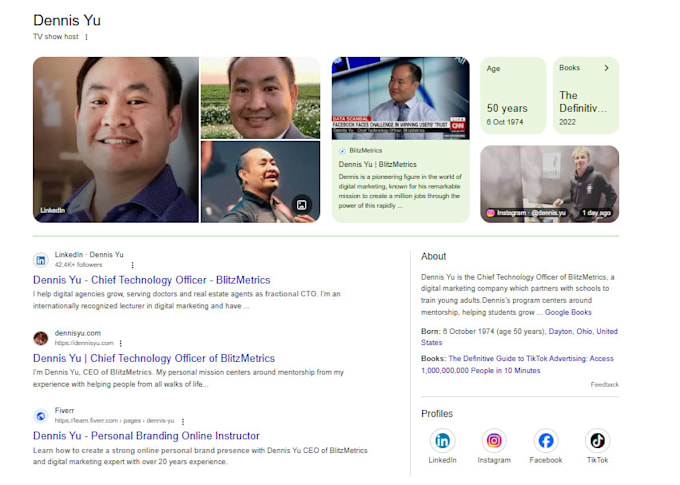Open the LinkedIn profile icon under Profiles
Viewport: 680px width, 485px height.
(x=442, y=441)
